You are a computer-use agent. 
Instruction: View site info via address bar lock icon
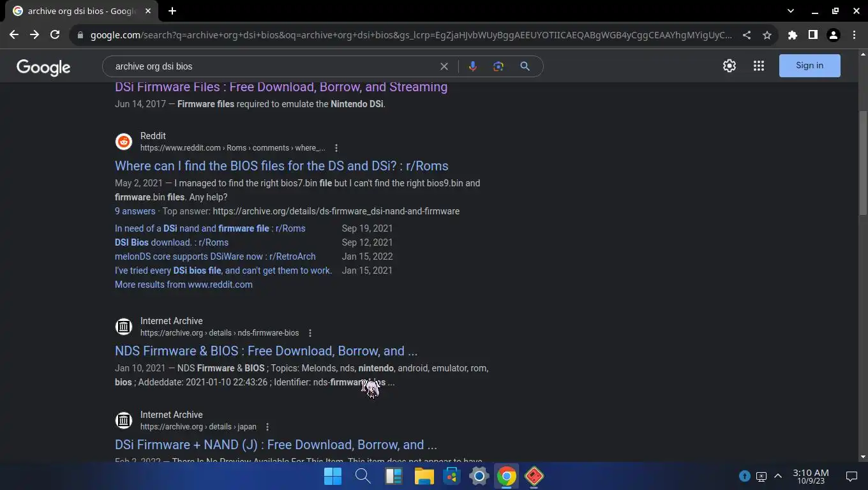(80, 35)
